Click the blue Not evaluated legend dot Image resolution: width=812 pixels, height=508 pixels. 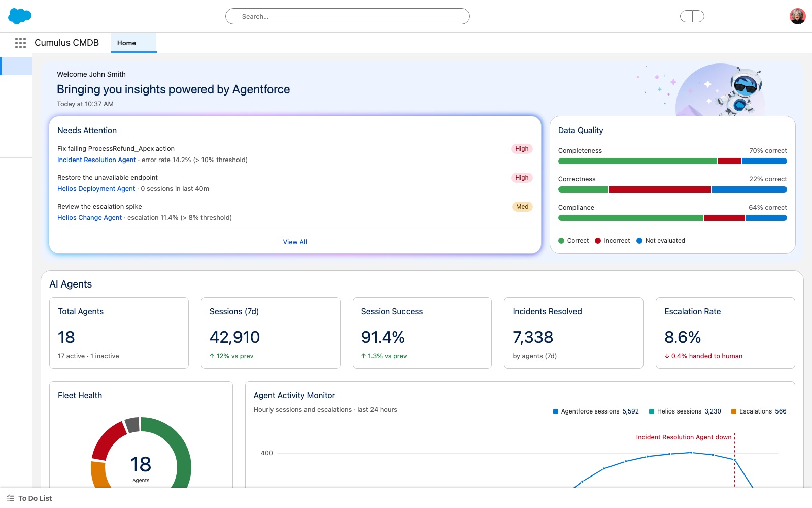point(639,241)
